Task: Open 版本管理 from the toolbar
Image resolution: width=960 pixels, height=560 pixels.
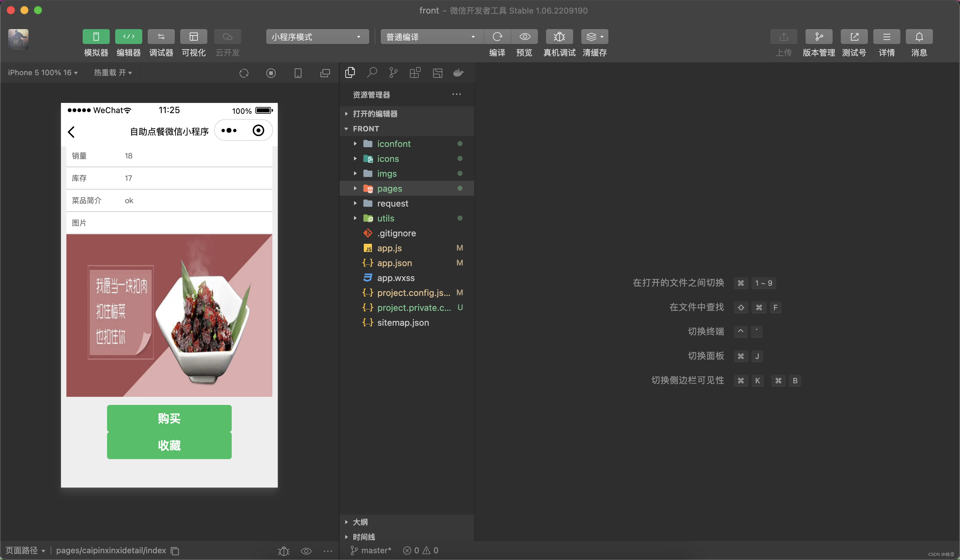Action: [818, 37]
